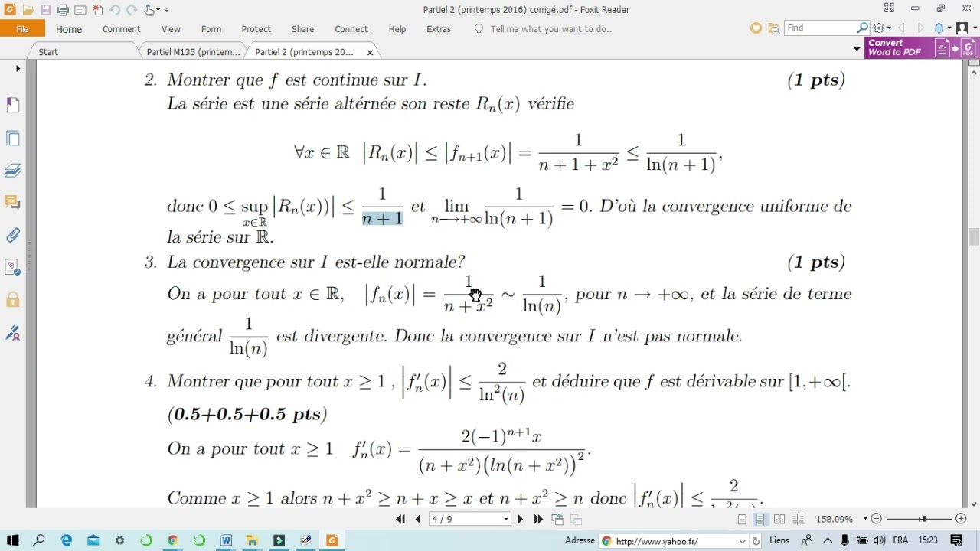Click the zoom slider handle
This screenshot has height=551, width=980.
923,519
